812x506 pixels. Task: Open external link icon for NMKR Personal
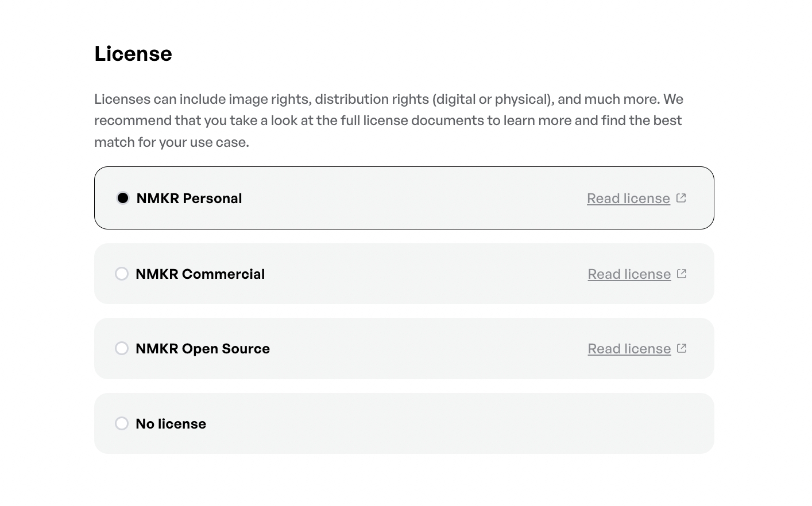coord(681,198)
